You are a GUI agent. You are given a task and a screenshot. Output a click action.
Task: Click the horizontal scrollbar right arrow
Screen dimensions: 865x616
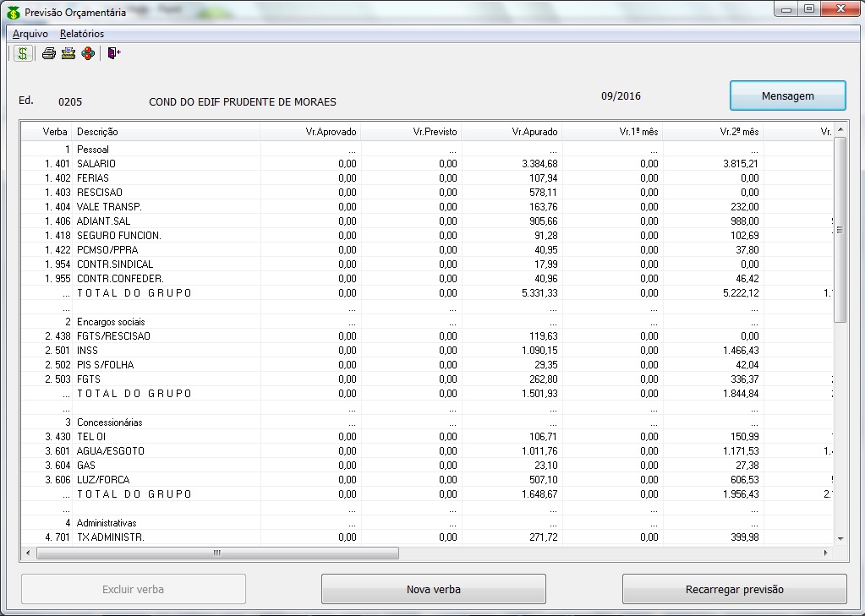point(826,553)
